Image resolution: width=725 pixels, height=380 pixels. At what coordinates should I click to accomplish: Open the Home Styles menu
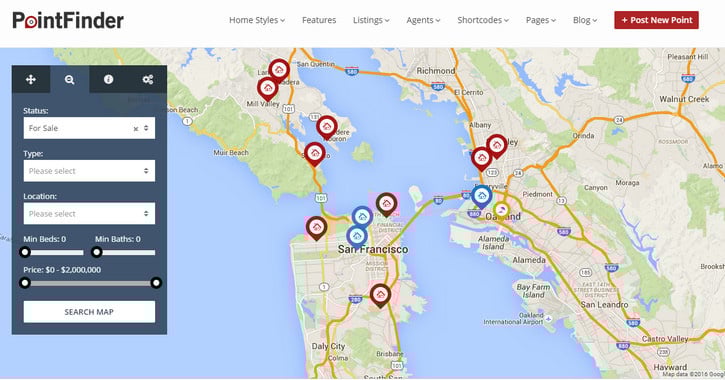(x=257, y=20)
